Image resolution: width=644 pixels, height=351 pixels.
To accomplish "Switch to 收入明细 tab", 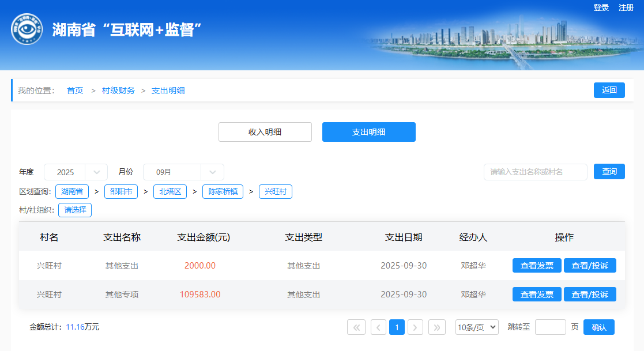I will tap(265, 132).
